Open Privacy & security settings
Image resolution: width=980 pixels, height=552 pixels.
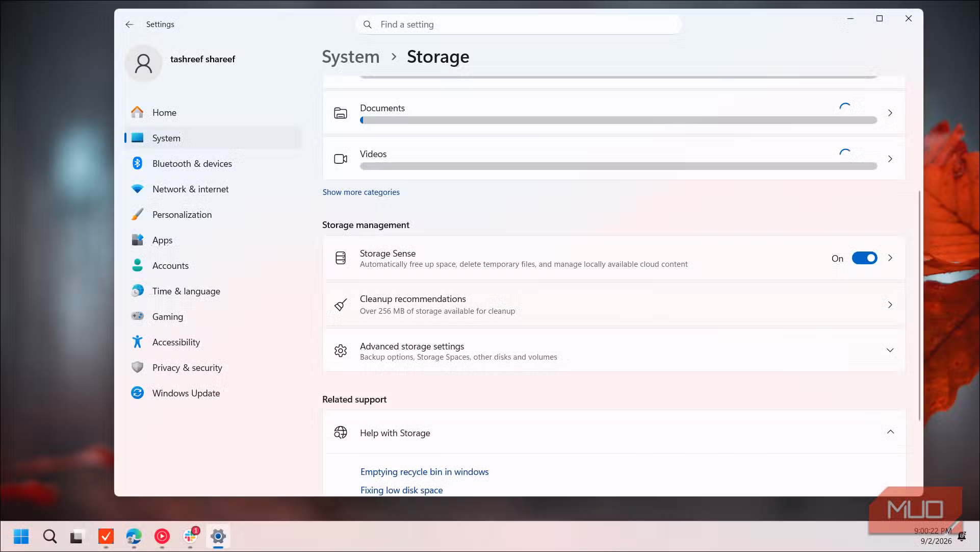(213, 368)
